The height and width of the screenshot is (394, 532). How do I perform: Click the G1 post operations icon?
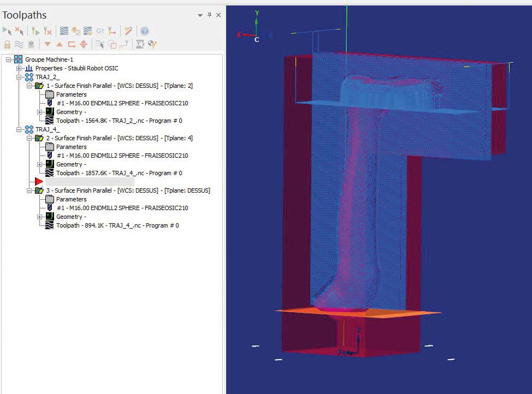[x=100, y=31]
